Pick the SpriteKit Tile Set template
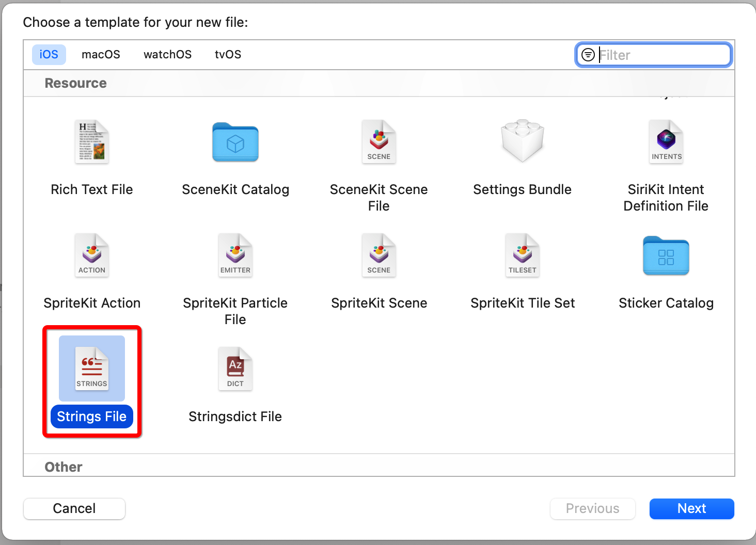 [522, 268]
